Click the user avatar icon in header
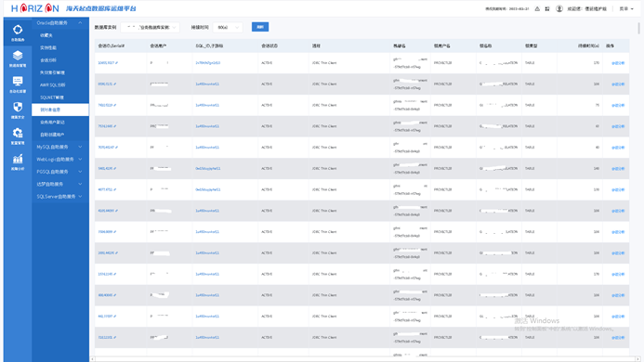 559,8
